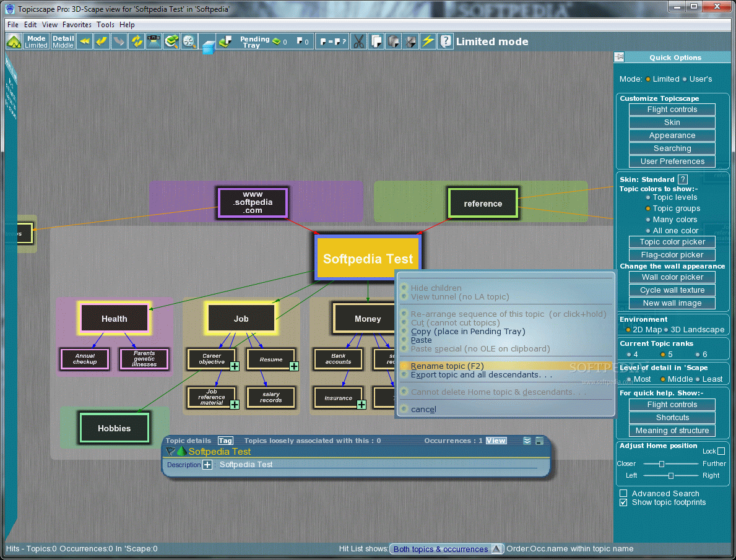736x560 pixels.
Task: Toggle the Lock checkbox for Home position
Action: 721,451
